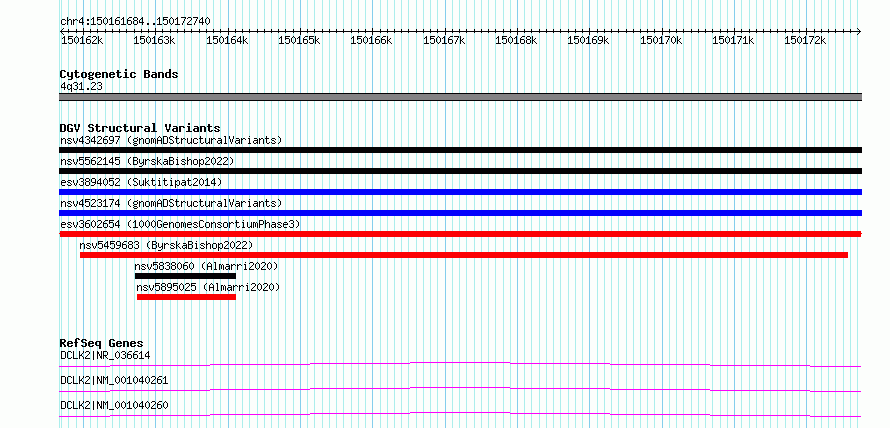This screenshot has height=428, width=890.
Task: Click the 150170k ruler tick label
Action: point(662,41)
